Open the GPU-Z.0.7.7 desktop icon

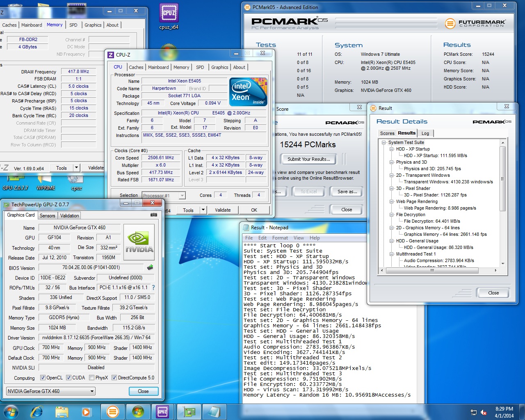[x=15, y=183]
